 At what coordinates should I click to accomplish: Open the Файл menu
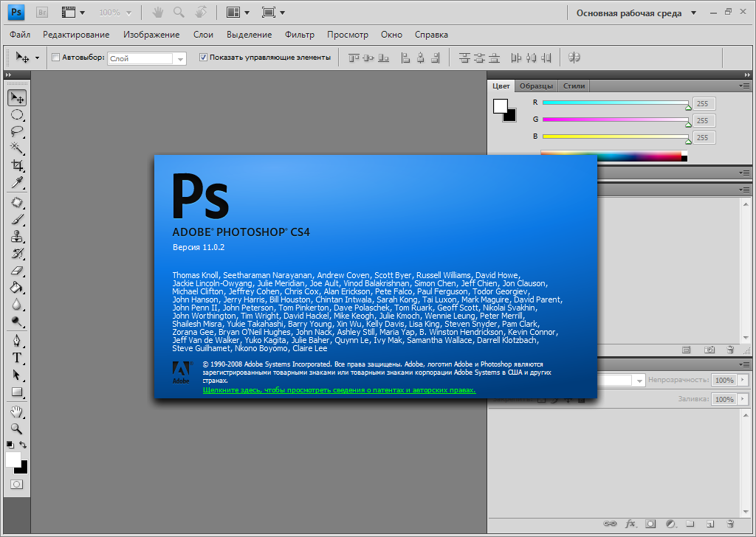point(20,35)
